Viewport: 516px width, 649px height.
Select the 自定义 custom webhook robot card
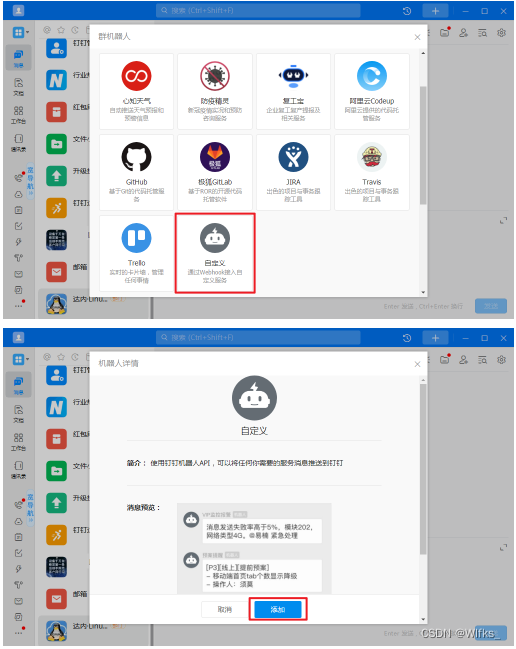[215, 253]
